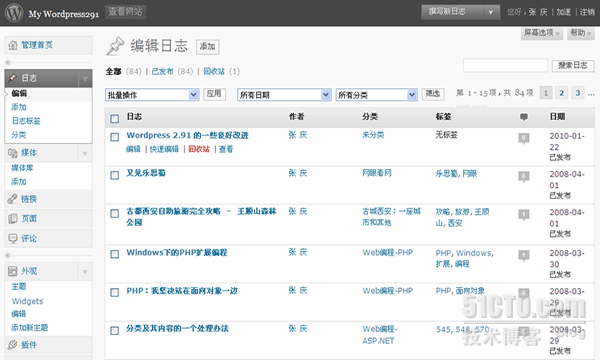
Task: Expand the 帮助 help panel
Action: [x=581, y=33]
